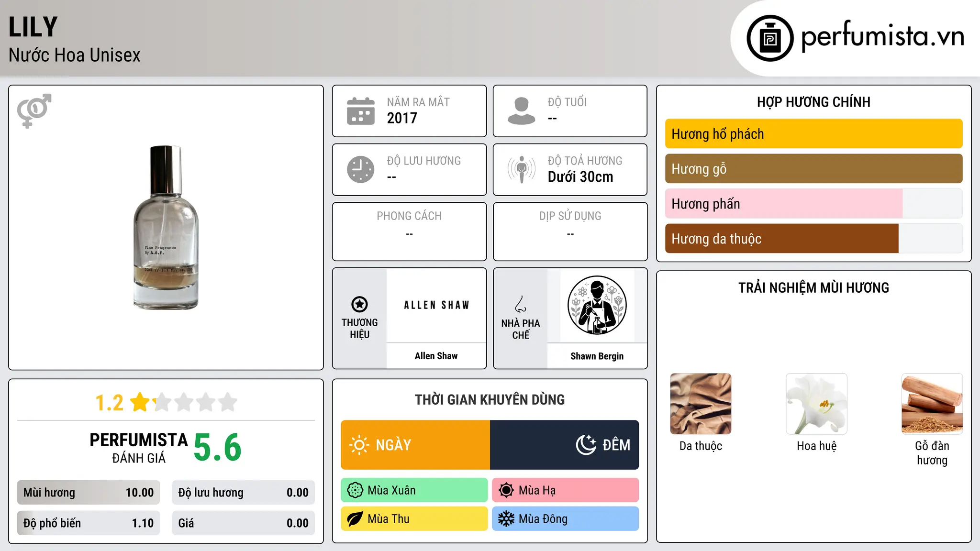The image size is (980, 551).
Task: Click the green 5.6 Perfumista score
Action: click(x=217, y=448)
